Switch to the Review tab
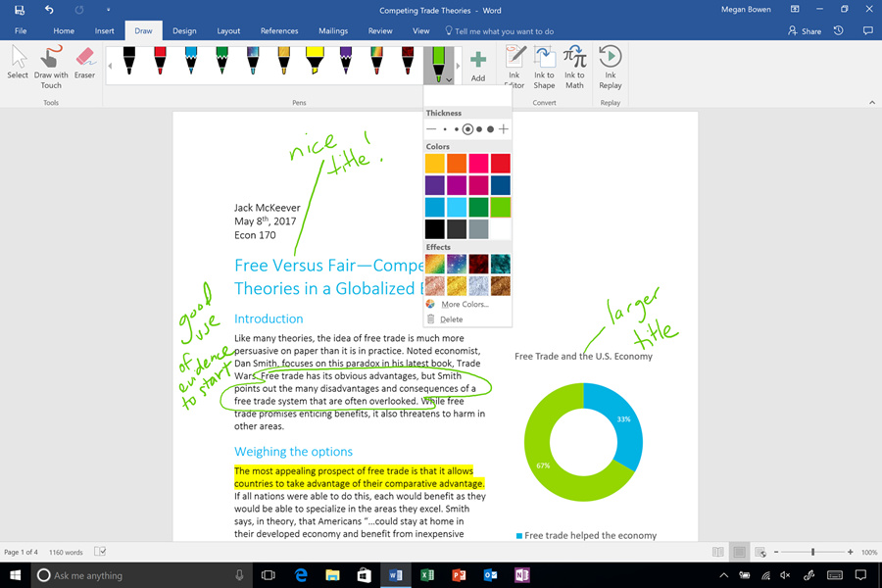 (x=380, y=31)
